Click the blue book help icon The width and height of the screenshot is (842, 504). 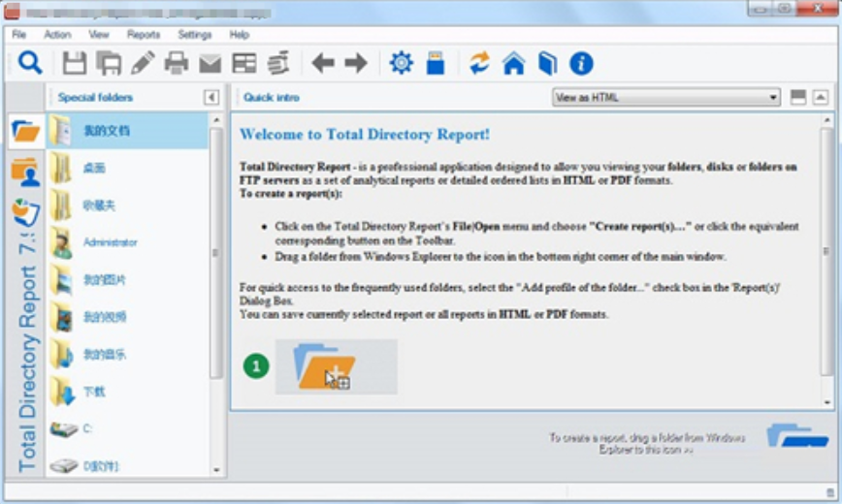[x=547, y=63]
